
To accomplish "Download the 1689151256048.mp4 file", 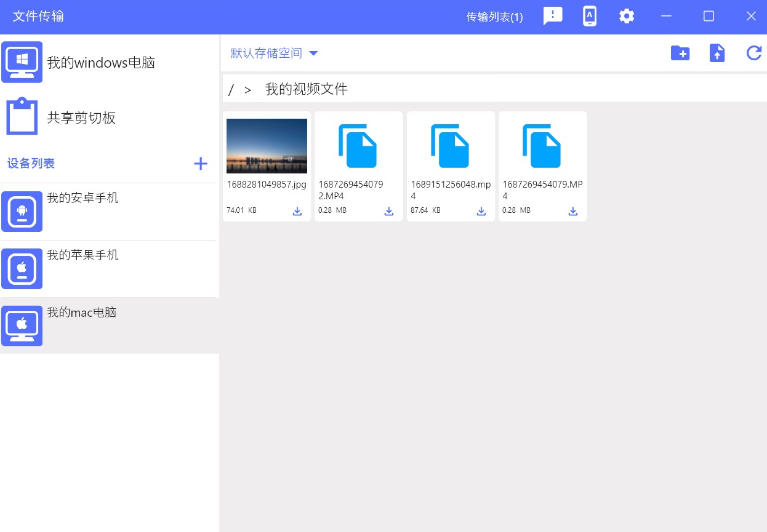I will 481,211.
